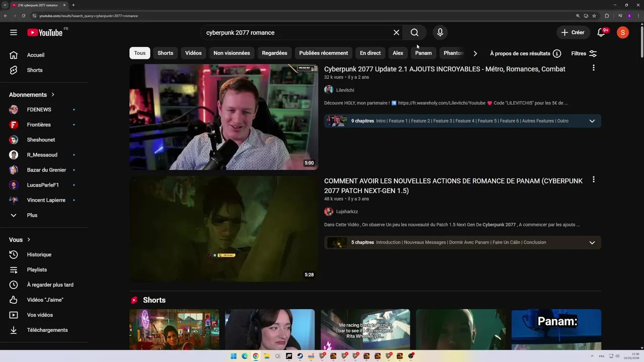Expand the Abonnements section header
This screenshot has width=644, height=362.
32,95
